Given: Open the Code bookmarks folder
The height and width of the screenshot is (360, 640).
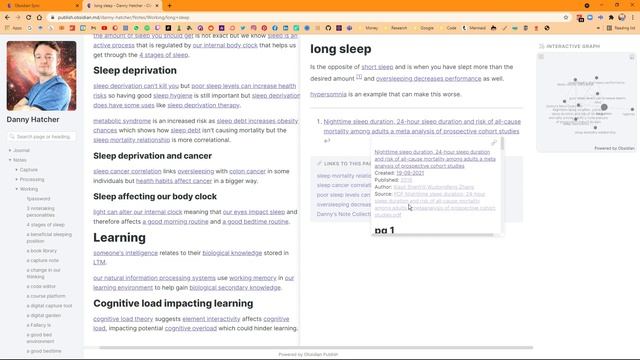Looking at the screenshot, I should [449, 28].
